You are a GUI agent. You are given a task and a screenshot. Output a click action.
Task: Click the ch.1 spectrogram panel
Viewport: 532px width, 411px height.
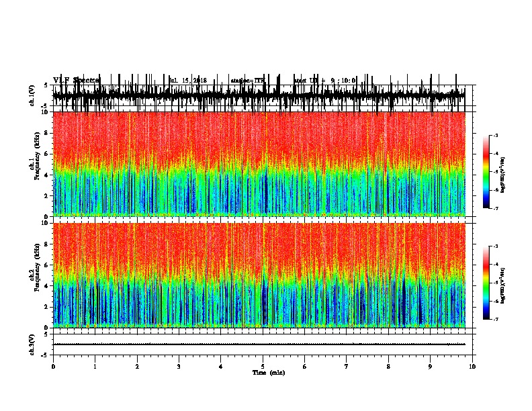[259, 164]
